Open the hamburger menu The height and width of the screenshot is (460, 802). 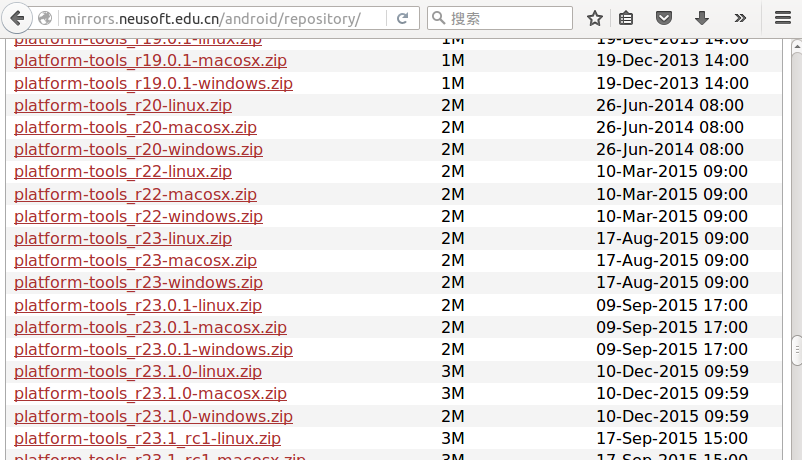[x=783, y=18]
